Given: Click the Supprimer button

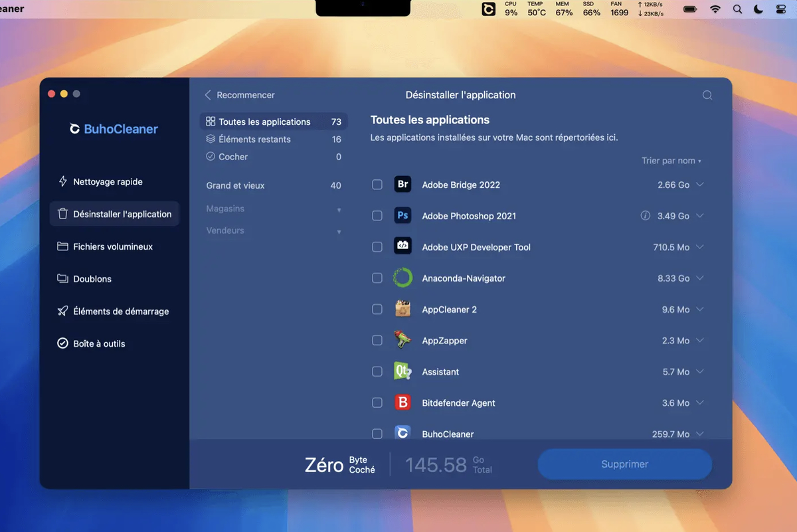Looking at the screenshot, I should (624, 464).
